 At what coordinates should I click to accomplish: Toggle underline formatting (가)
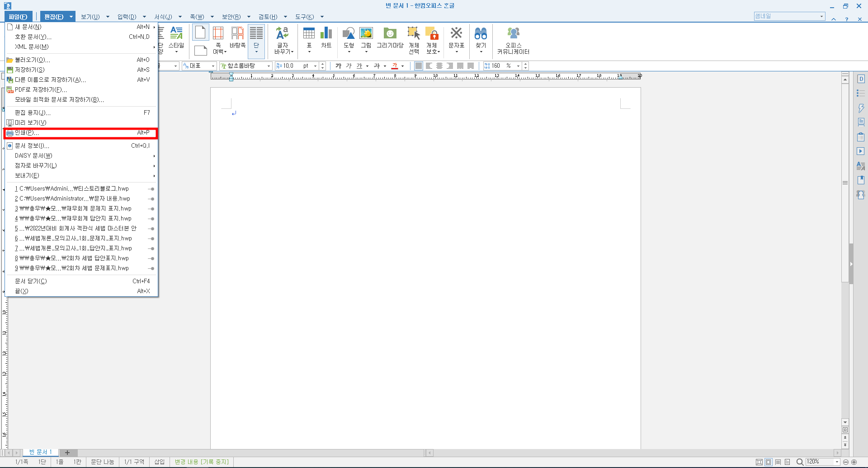pyautogui.click(x=359, y=66)
